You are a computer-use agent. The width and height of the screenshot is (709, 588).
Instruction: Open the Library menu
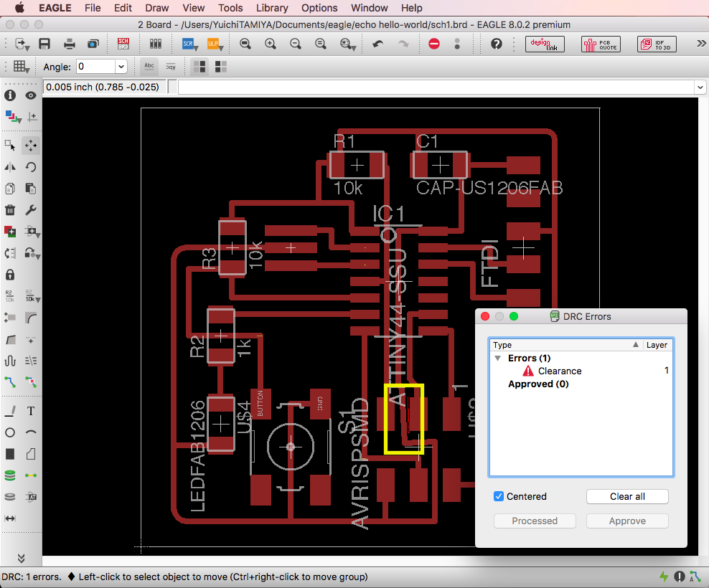click(x=272, y=8)
